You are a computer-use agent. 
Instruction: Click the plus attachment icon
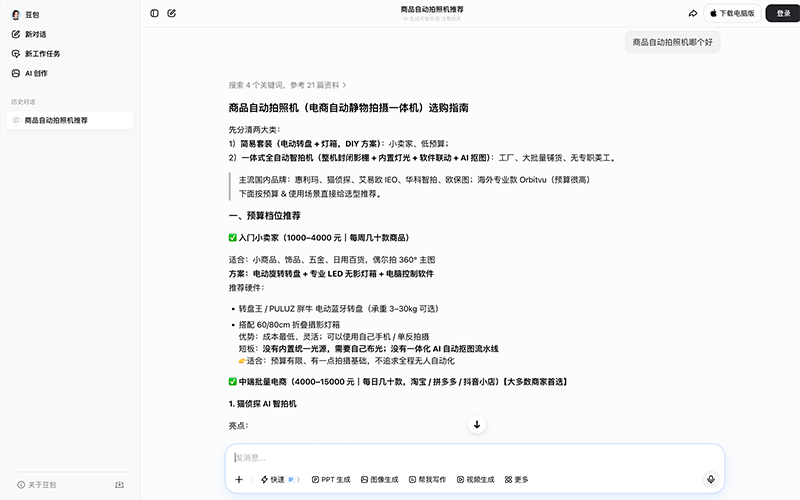coord(239,479)
